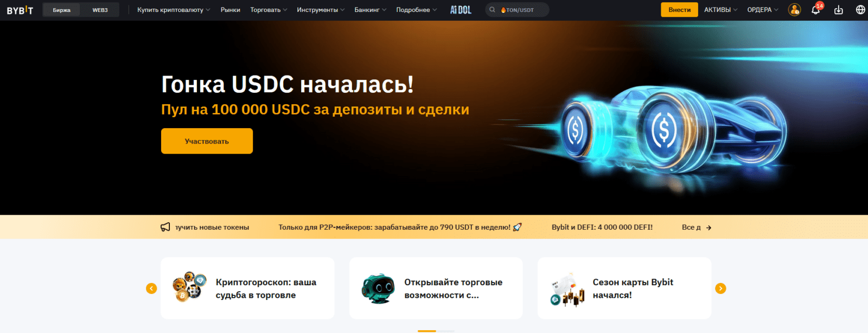This screenshot has width=868, height=333.
Task: Open the user profile avatar
Action: click(x=794, y=10)
